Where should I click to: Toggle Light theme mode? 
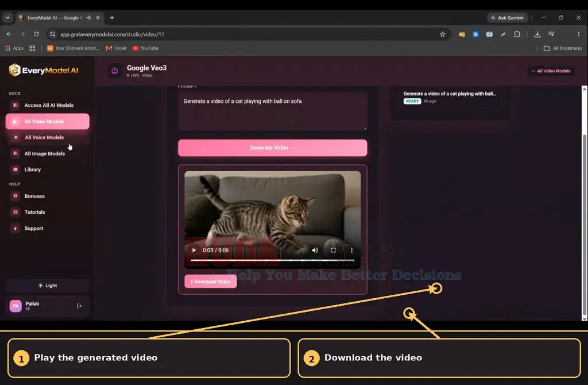tap(48, 286)
